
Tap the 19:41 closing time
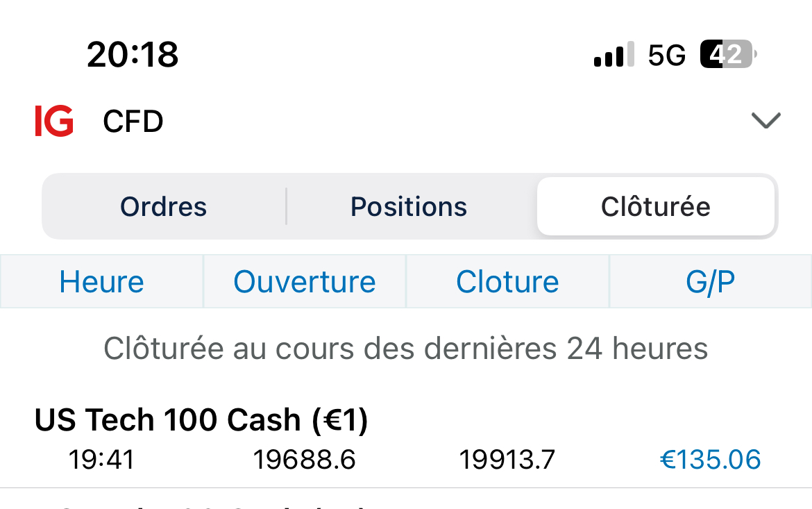(101, 460)
